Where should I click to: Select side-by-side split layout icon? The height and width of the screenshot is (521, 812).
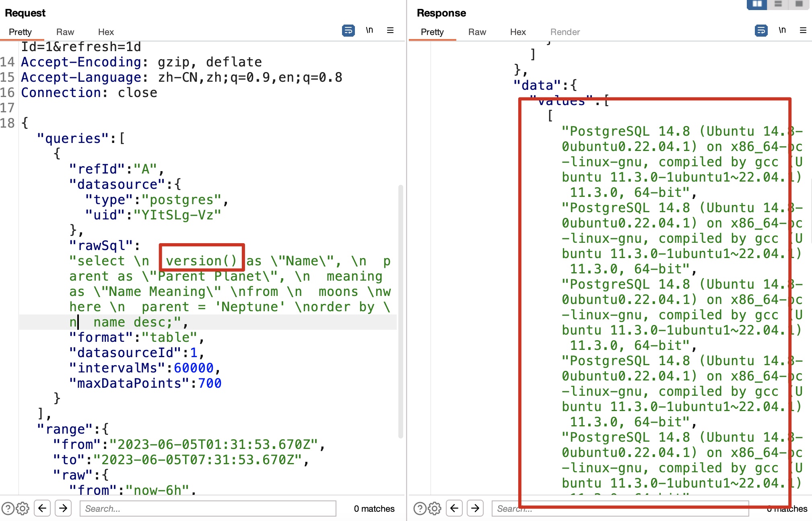tap(757, 4)
